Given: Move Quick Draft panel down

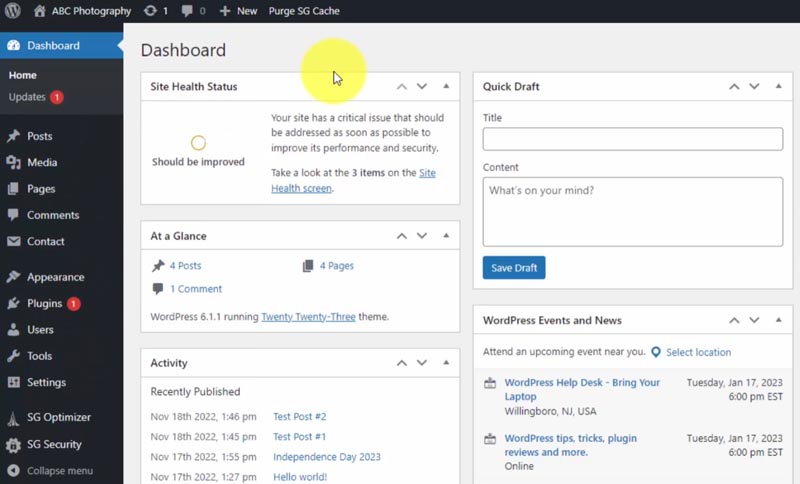Looking at the screenshot, I should [x=755, y=86].
